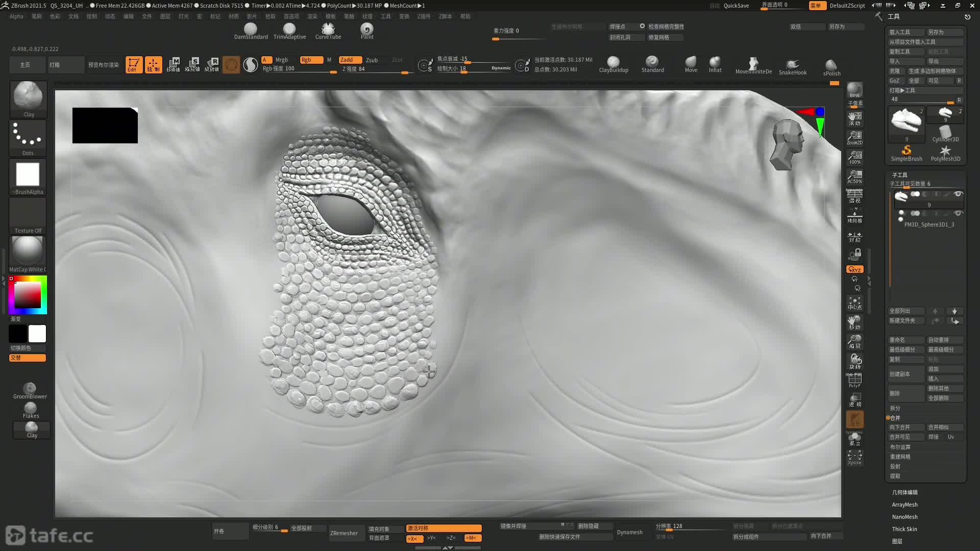Open the 帮助 menu

click(465, 16)
